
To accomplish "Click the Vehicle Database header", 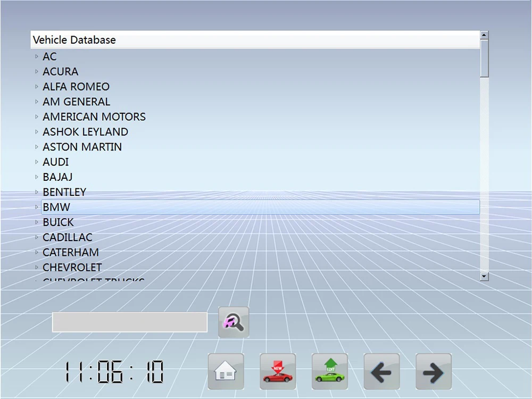I will click(74, 40).
